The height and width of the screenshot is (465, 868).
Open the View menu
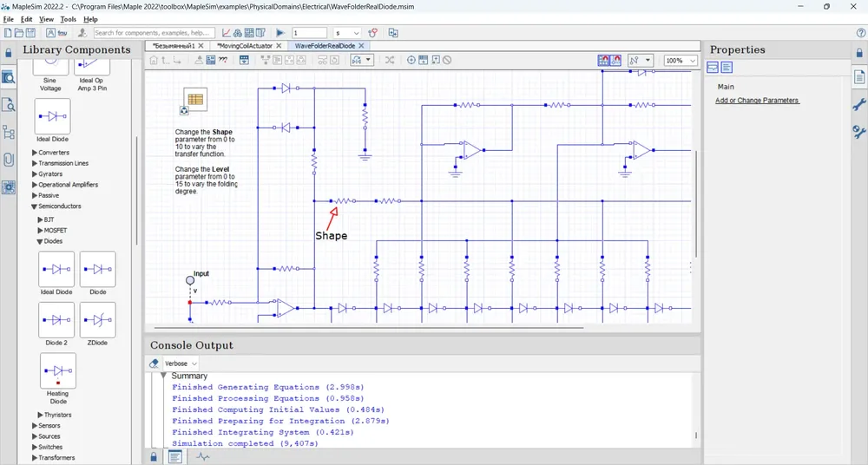47,19
